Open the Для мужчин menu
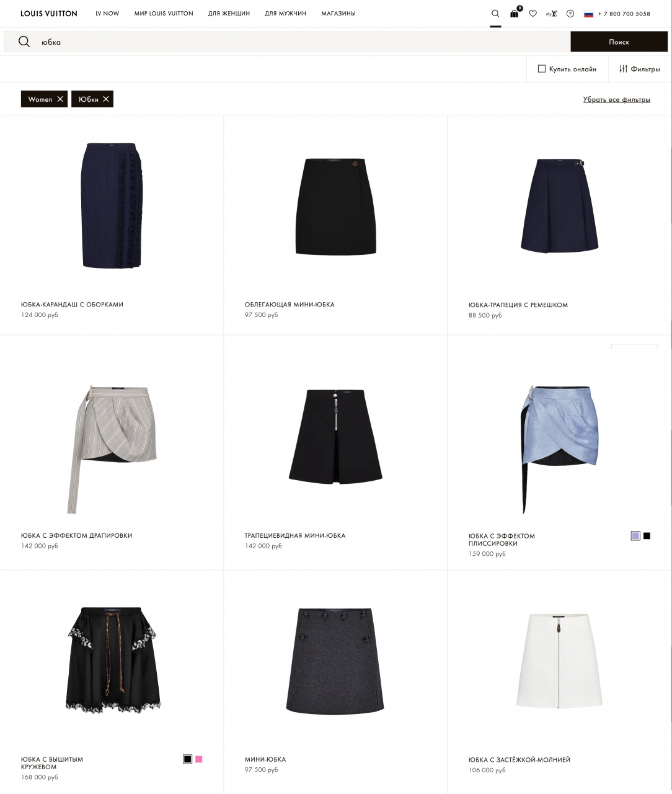The image size is (672, 794). tap(285, 14)
